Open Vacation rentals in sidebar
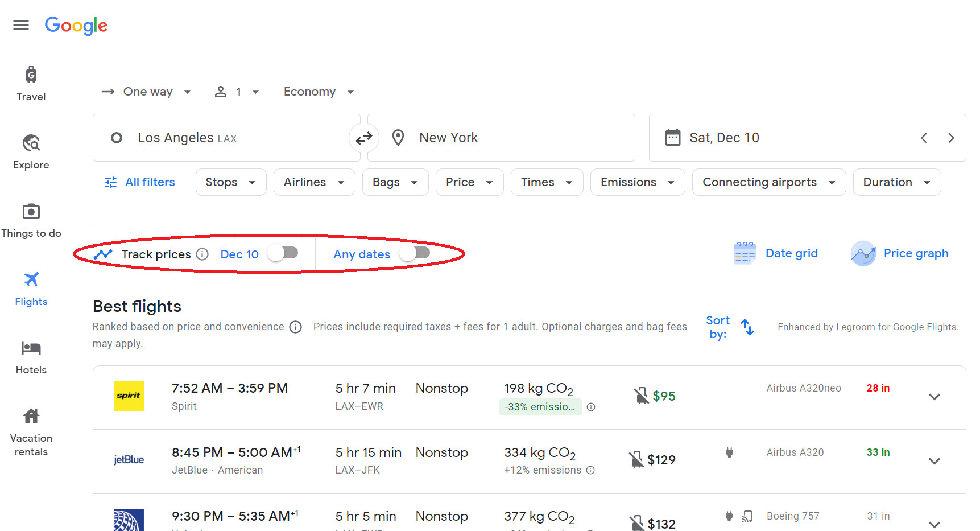Image resolution: width=980 pixels, height=531 pixels. [x=31, y=433]
